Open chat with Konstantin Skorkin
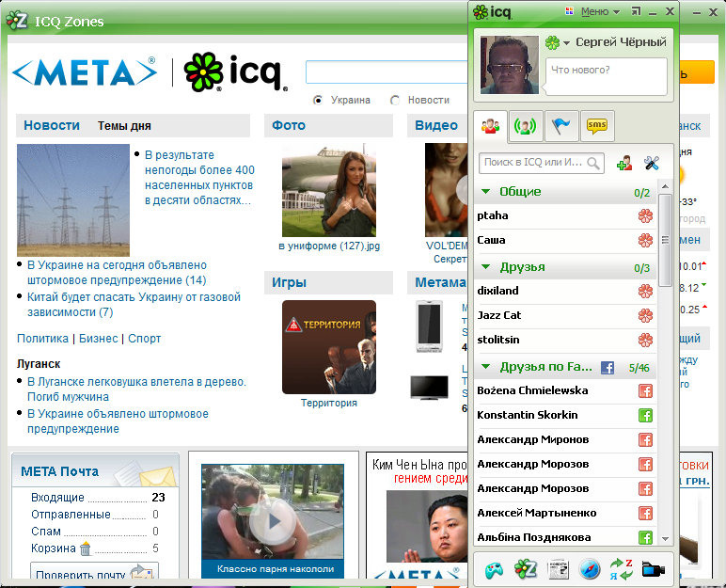The height and width of the screenshot is (588, 726). (528, 415)
